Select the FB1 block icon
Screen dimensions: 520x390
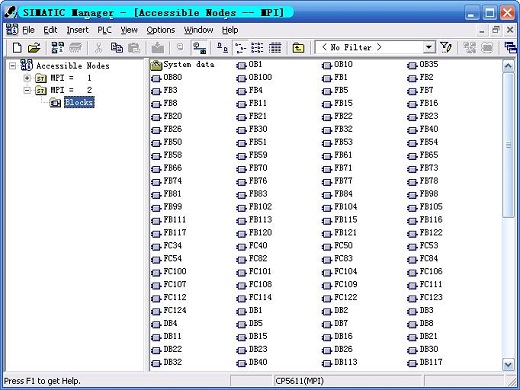(327, 78)
